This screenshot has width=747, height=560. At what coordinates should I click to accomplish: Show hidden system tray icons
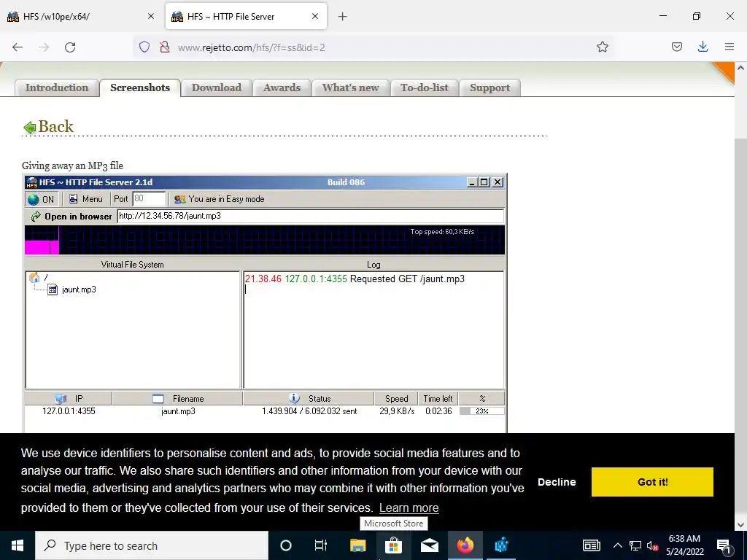point(617,545)
